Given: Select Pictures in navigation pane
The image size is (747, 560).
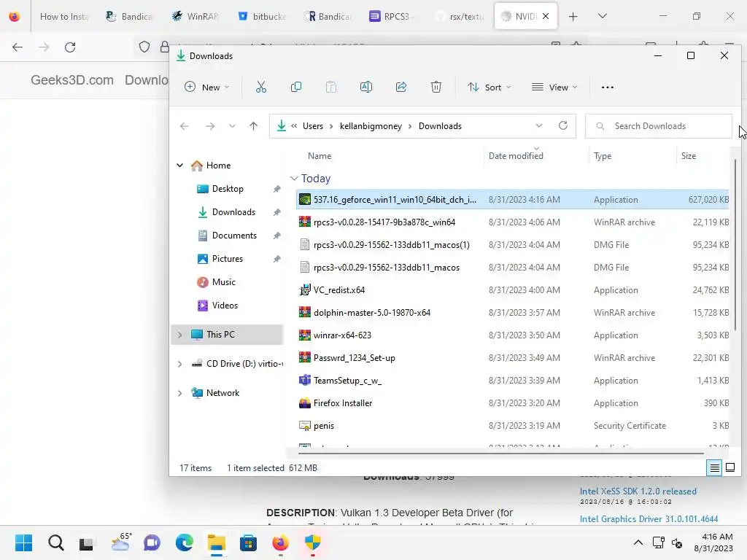Looking at the screenshot, I should [228, 259].
